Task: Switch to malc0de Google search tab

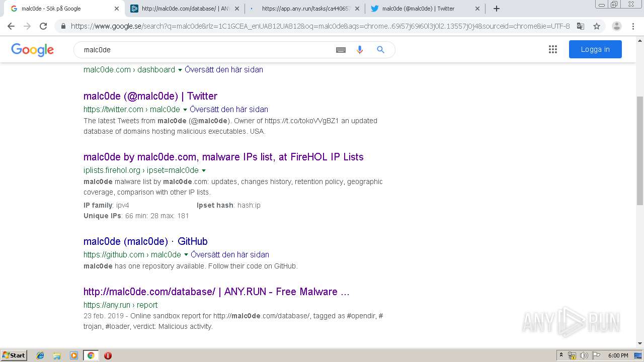Action: [63, 9]
